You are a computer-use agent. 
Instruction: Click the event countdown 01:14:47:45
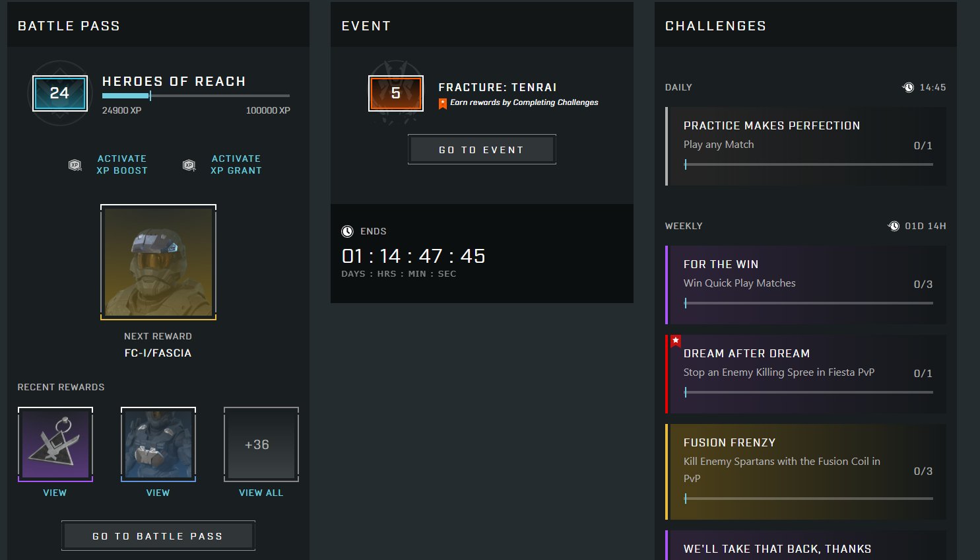413,256
